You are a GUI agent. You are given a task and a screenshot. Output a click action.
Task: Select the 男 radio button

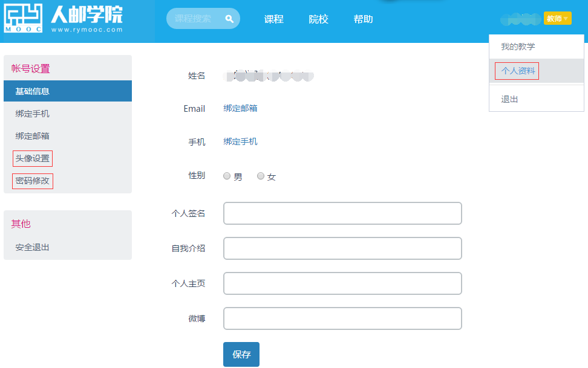pyautogui.click(x=227, y=176)
